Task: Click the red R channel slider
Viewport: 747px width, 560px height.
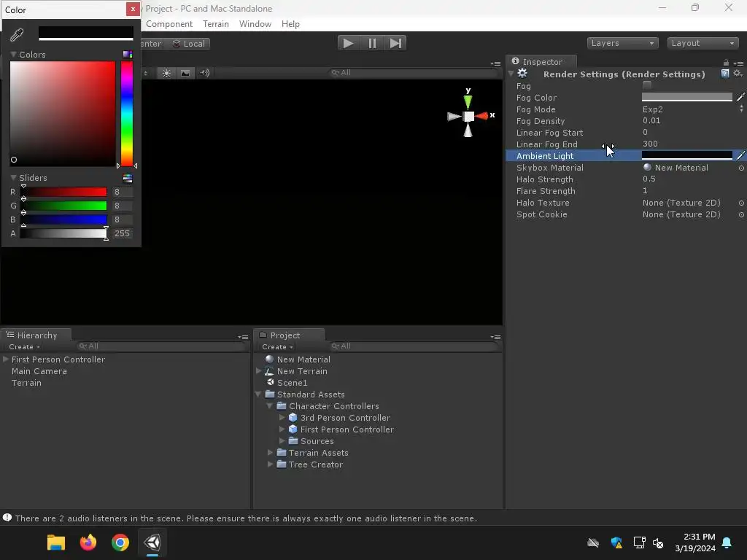Action: 63,192
